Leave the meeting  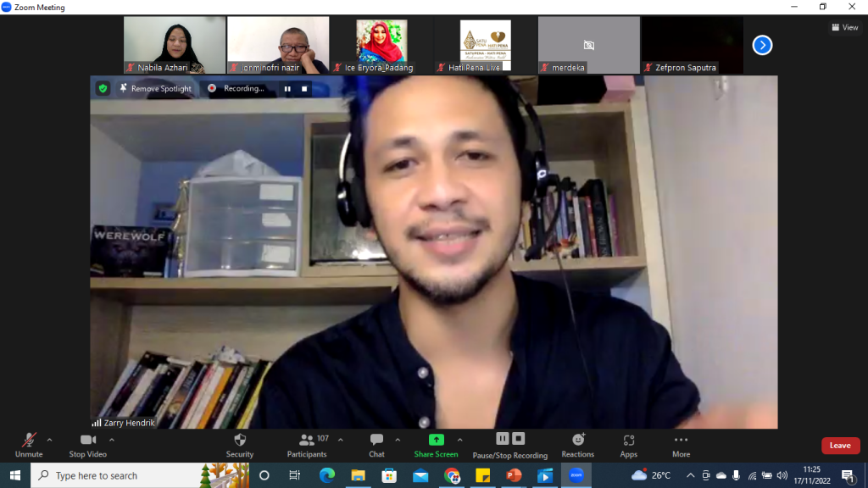pyautogui.click(x=840, y=446)
